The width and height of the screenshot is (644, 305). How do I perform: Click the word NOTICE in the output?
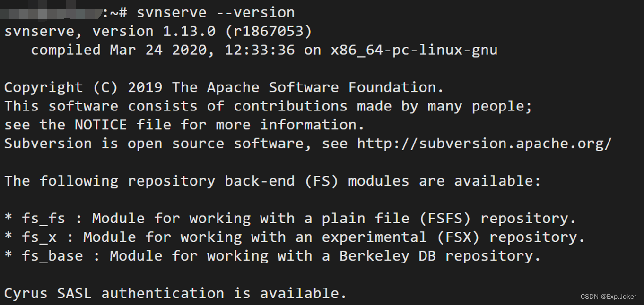[x=101, y=125]
